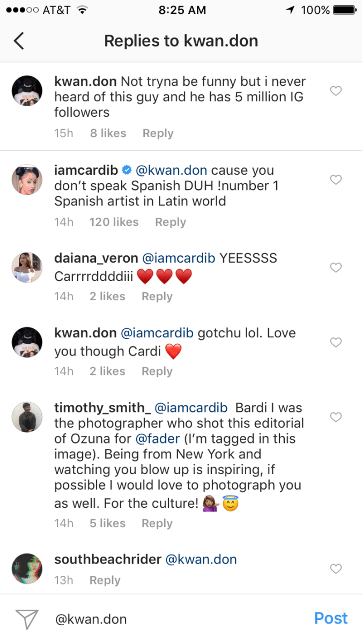This screenshot has height=644, width=362.
Task: Open southbeachrider's profile avatar
Action: pyautogui.click(x=27, y=569)
